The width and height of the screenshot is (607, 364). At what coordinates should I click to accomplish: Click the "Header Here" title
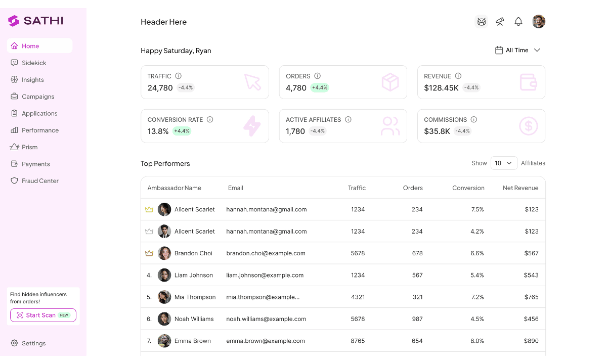pyautogui.click(x=163, y=22)
